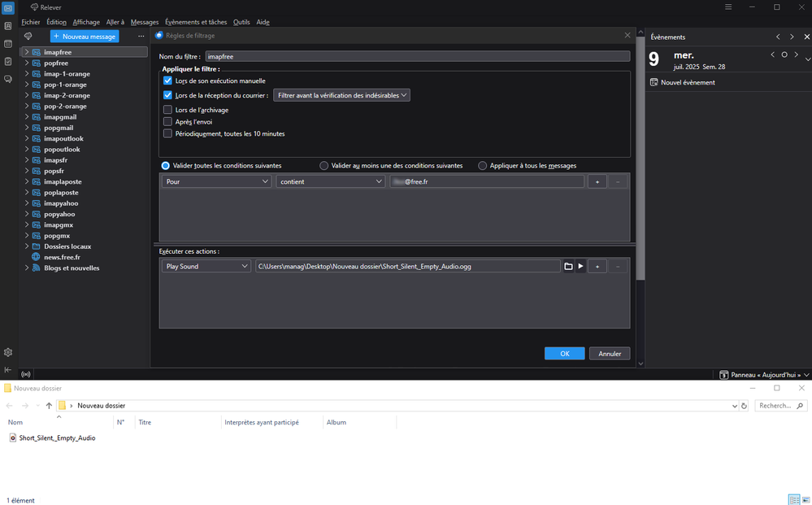812x505 pixels.
Task: Open the Tasks space icon
Action: pyautogui.click(x=8, y=62)
